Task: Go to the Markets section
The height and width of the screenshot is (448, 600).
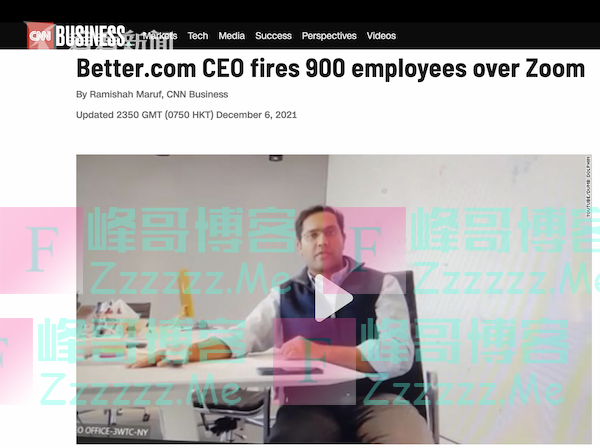Action: (x=160, y=36)
